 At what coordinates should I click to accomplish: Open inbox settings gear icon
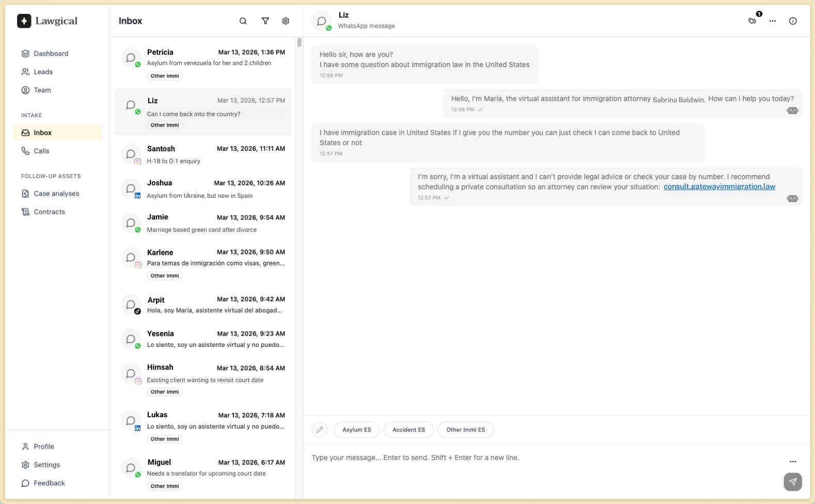point(286,21)
